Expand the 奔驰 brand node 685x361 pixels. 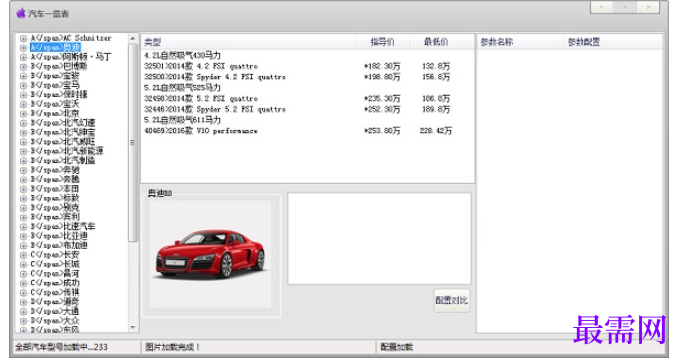tap(24, 170)
